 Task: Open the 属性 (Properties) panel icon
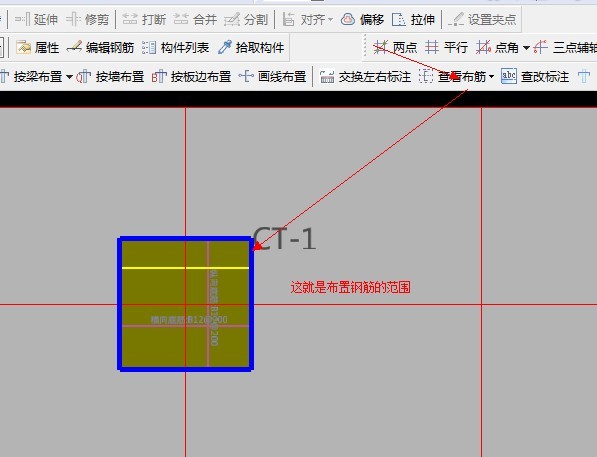[23, 47]
